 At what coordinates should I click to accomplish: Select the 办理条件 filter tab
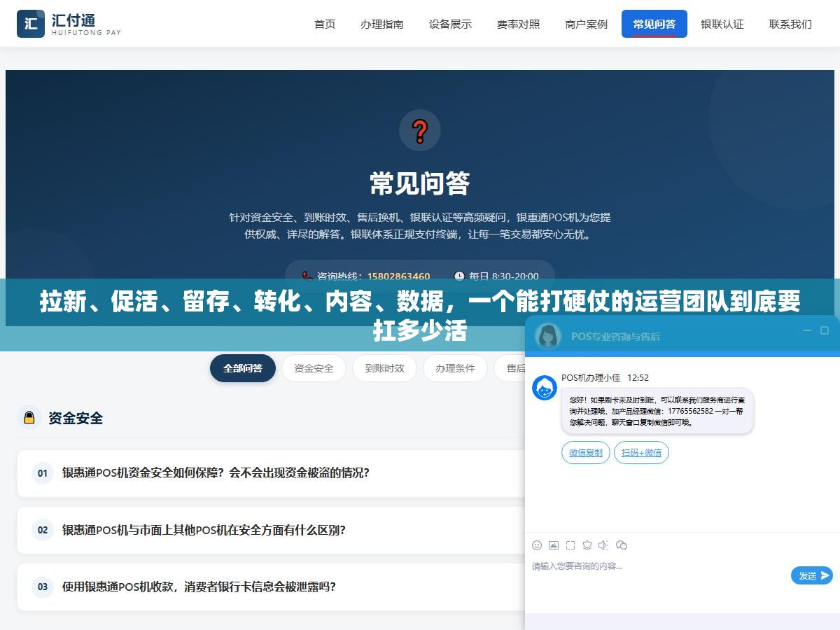pos(455,368)
